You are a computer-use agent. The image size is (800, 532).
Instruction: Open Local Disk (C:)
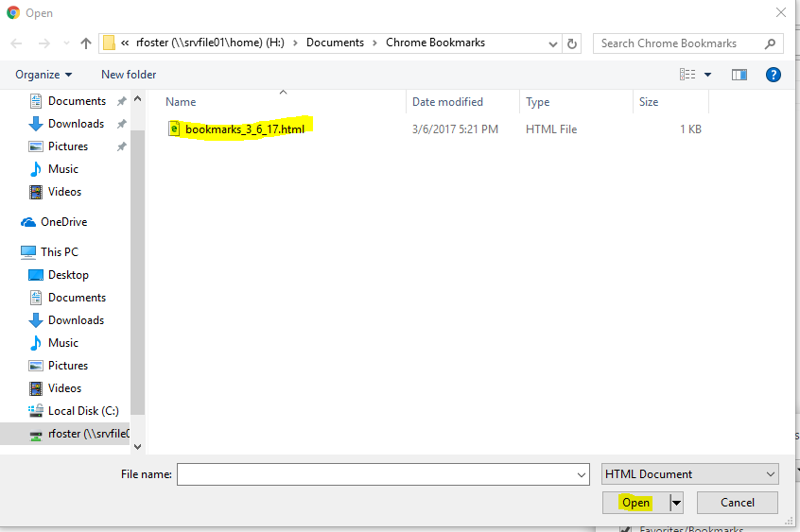coord(74,411)
